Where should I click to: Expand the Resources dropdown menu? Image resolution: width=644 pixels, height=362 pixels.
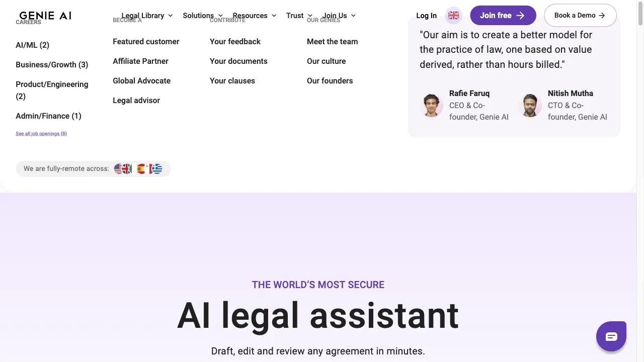coord(255,16)
